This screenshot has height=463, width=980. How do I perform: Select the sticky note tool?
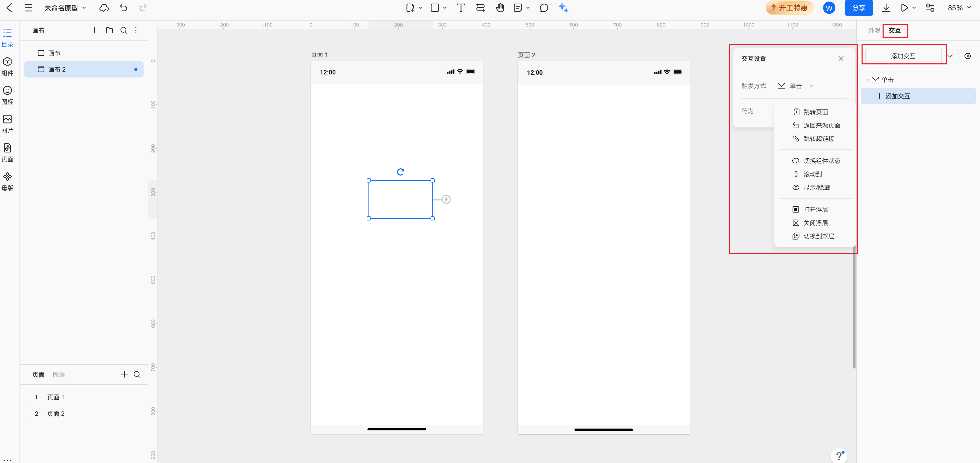point(518,8)
